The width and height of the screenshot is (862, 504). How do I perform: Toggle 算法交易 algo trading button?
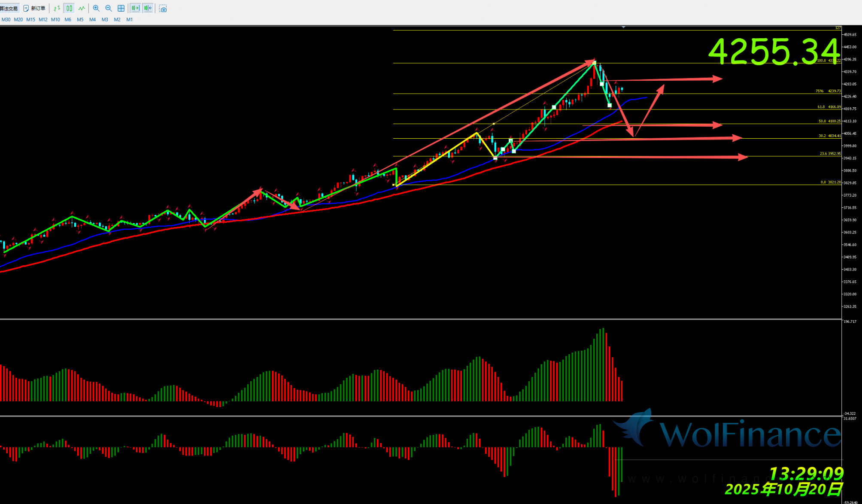click(9, 8)
